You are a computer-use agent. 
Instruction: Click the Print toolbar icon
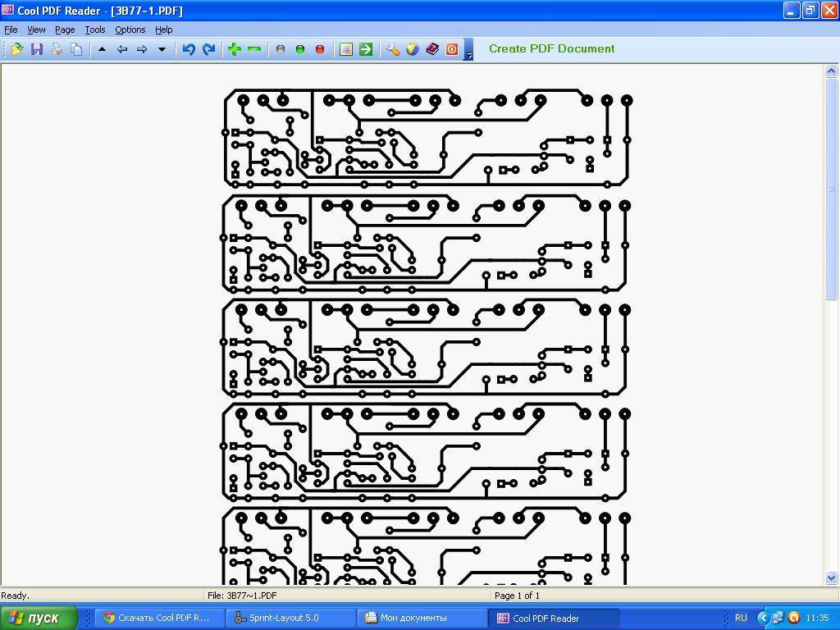coord(57,49)
